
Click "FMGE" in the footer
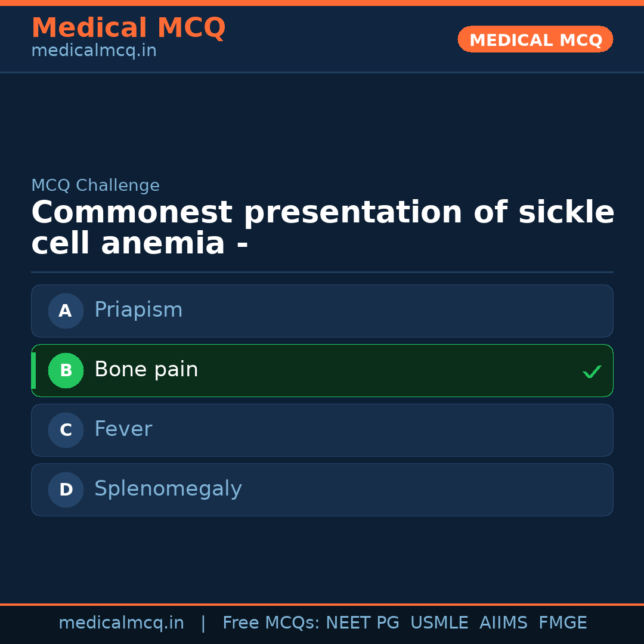coord(562,623)
